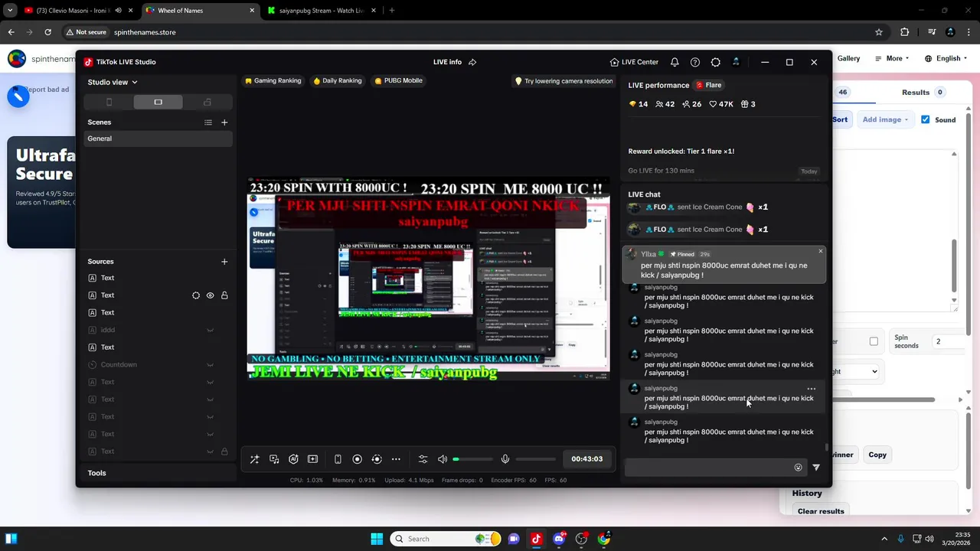Image resolution: width=980 pixels, height=551 pixels.
Task: Click the share arrow next to LIVE info
Action: click(x=472, y=62)
